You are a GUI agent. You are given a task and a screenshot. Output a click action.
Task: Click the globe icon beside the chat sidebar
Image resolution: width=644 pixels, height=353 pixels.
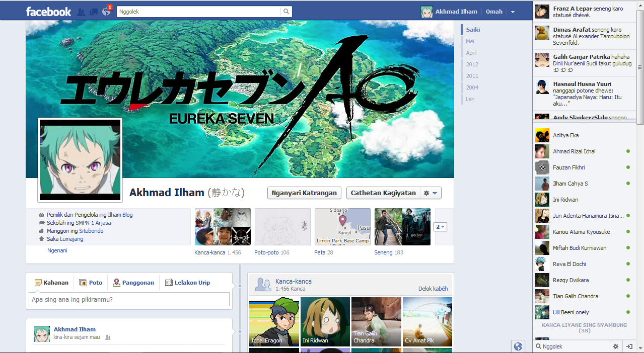518,346
